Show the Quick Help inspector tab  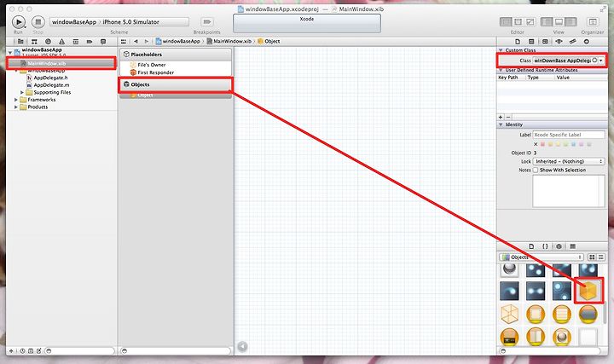click(531, 42)
